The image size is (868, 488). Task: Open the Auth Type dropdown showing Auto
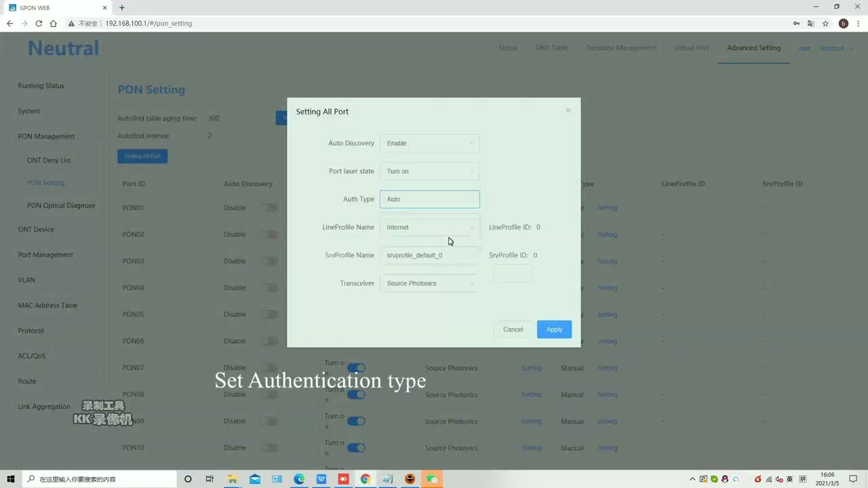click(x=430, y=199)
